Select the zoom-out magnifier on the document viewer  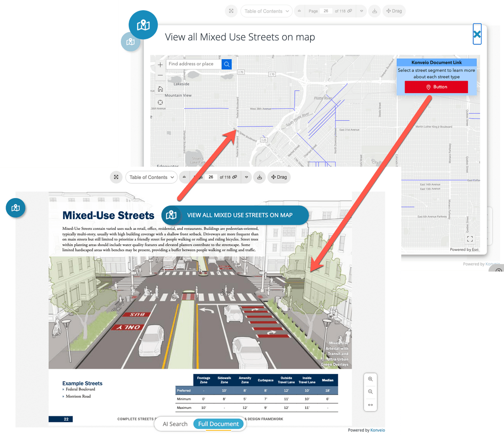(370, 392)
